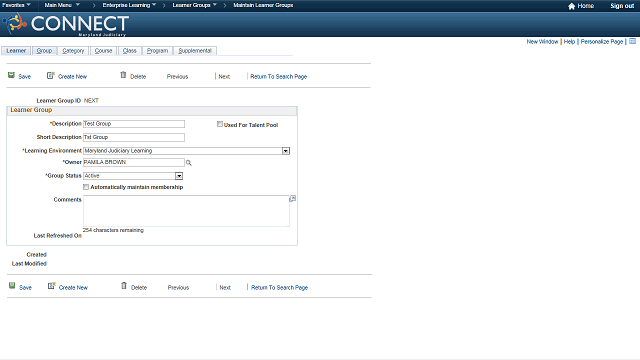640x360 pixels.
Task: Click the top Delete trash icon
Action: [x=123, y=75]
